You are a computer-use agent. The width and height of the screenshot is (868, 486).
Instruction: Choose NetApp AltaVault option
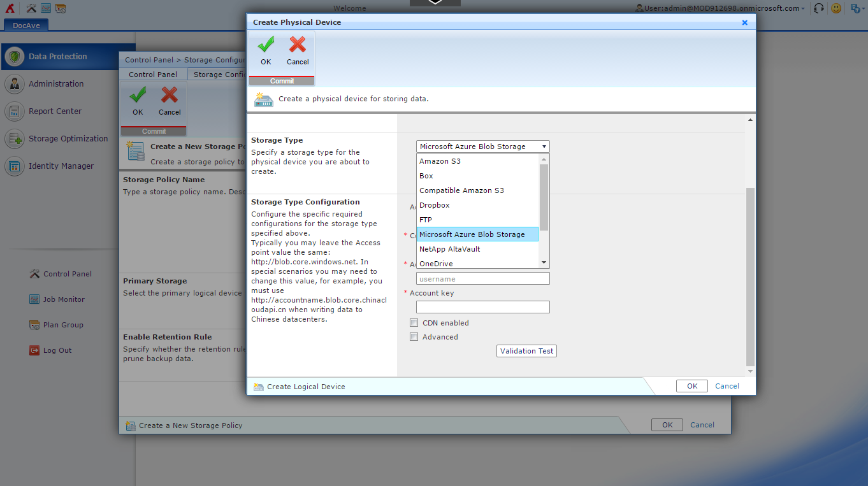tap(477, 249)
